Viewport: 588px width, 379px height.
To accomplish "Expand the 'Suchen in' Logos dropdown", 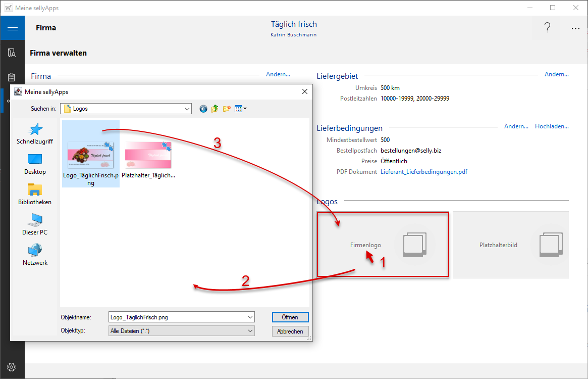I will tap(187, 109).
